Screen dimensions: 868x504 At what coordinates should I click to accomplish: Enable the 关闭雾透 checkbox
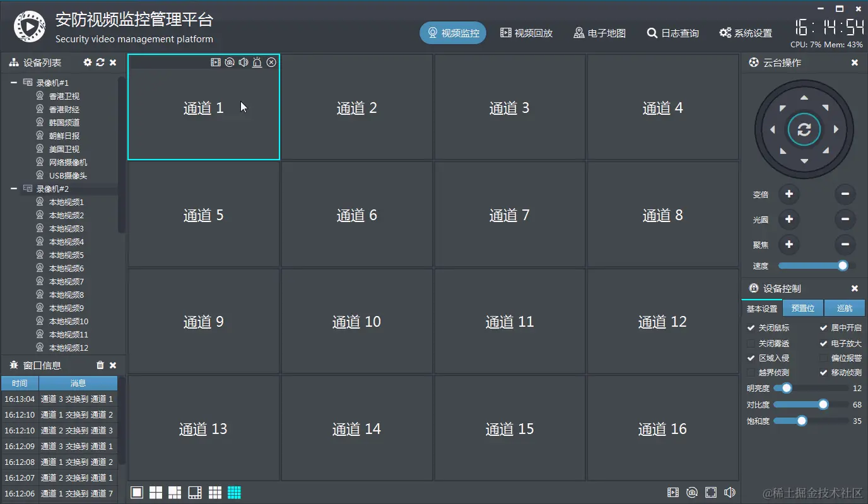click(x=751, y=344)
